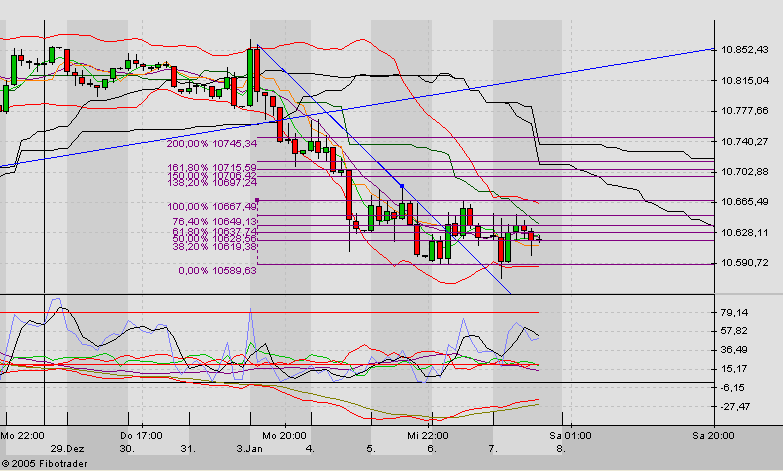Click the 79,14 indicator scale value
Image resolution: width=783 pixels, height=471 pixels.
733,312
